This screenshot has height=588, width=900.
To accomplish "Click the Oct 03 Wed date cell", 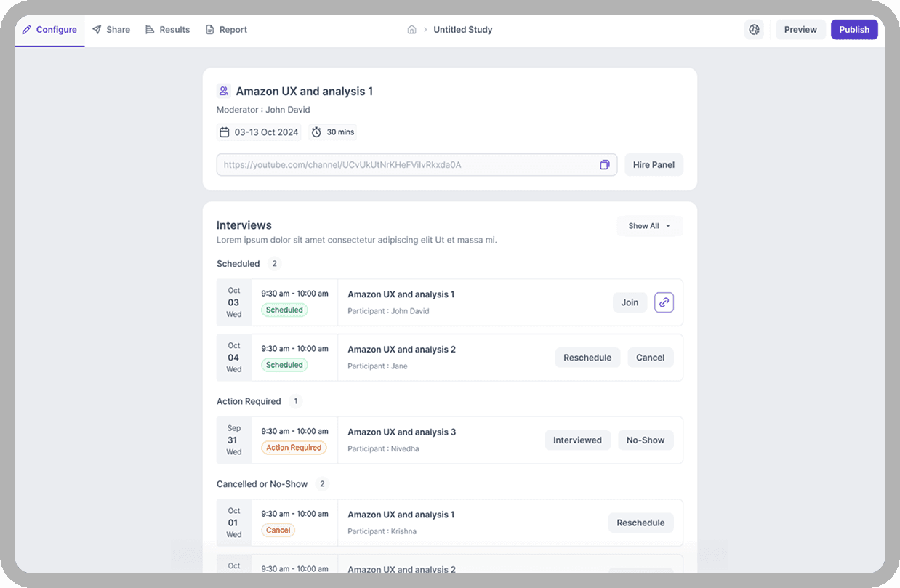I will (234, 302).
